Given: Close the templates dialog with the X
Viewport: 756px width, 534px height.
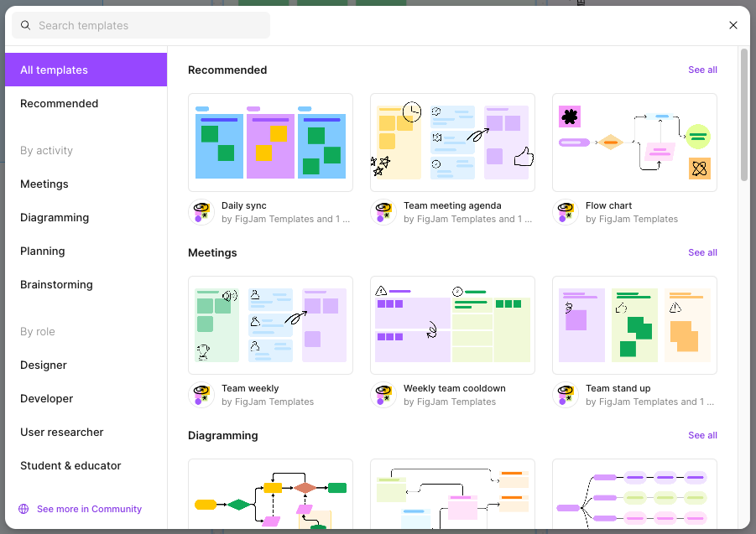Looking at the screenshot, I should (x=733, y=25).
